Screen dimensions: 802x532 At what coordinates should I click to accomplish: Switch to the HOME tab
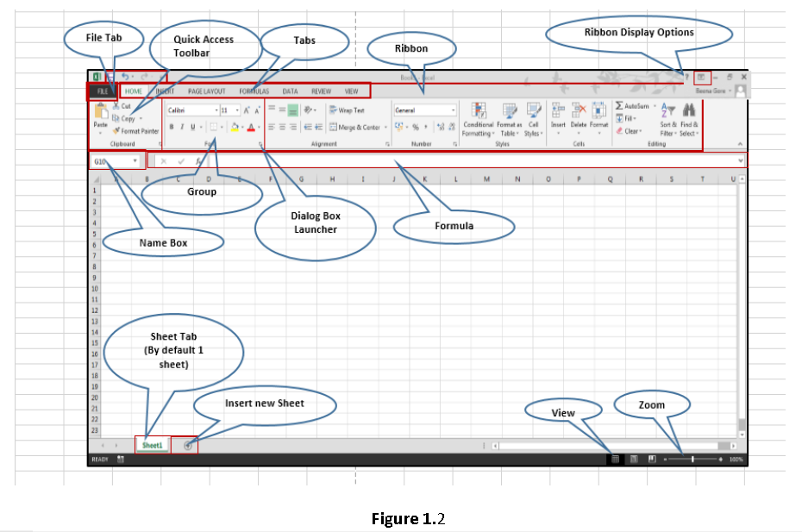(x=134, y=91)
